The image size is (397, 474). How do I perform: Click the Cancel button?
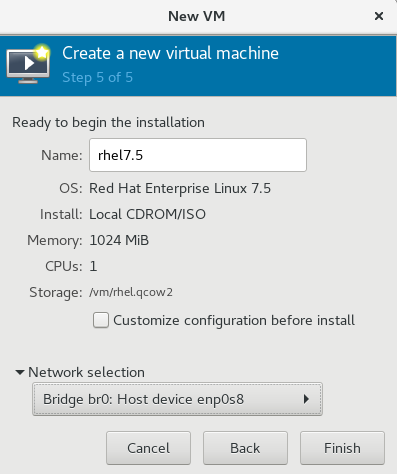click(x=148, y=448)
